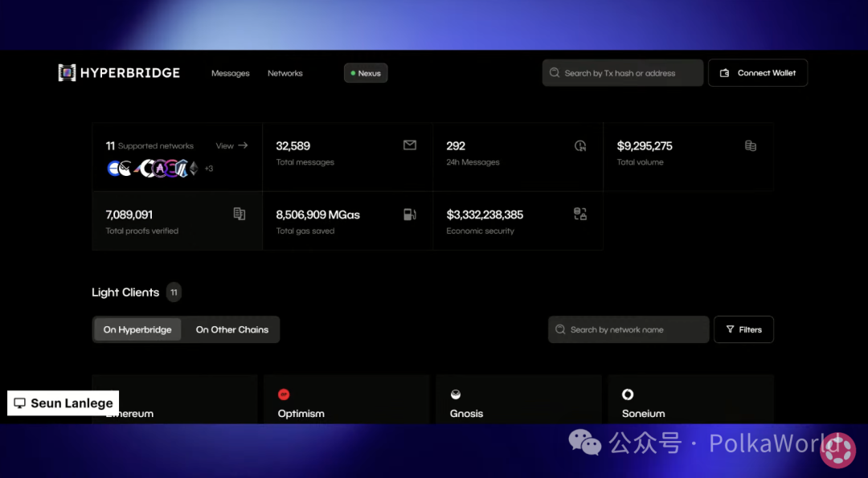
Task: Click the +3 more networks indicator
Action: 209,169
